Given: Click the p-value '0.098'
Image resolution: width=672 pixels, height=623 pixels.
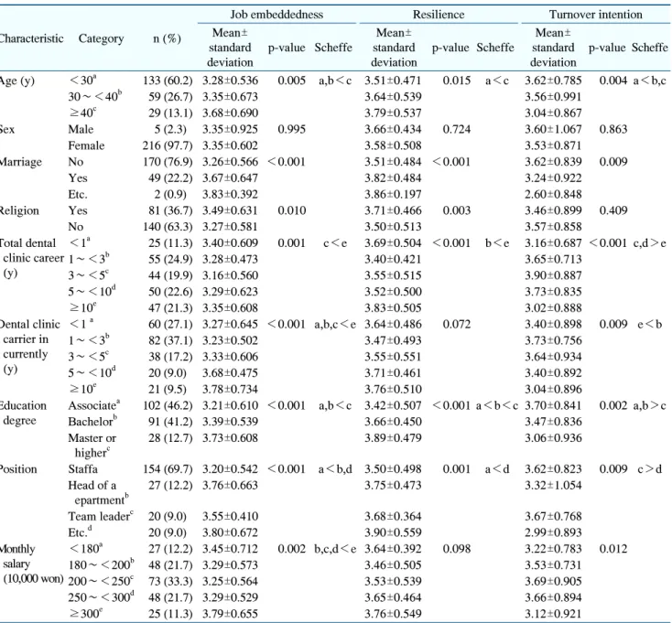Looking at the screenshot, I should coord(457,549).
